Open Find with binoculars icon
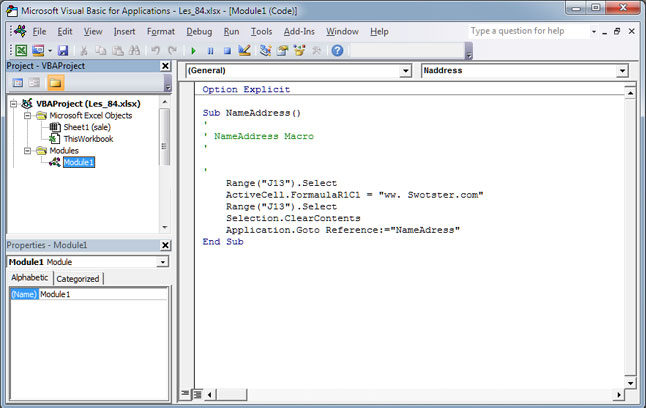Viewport: 646px width, 408px height. 134,51
